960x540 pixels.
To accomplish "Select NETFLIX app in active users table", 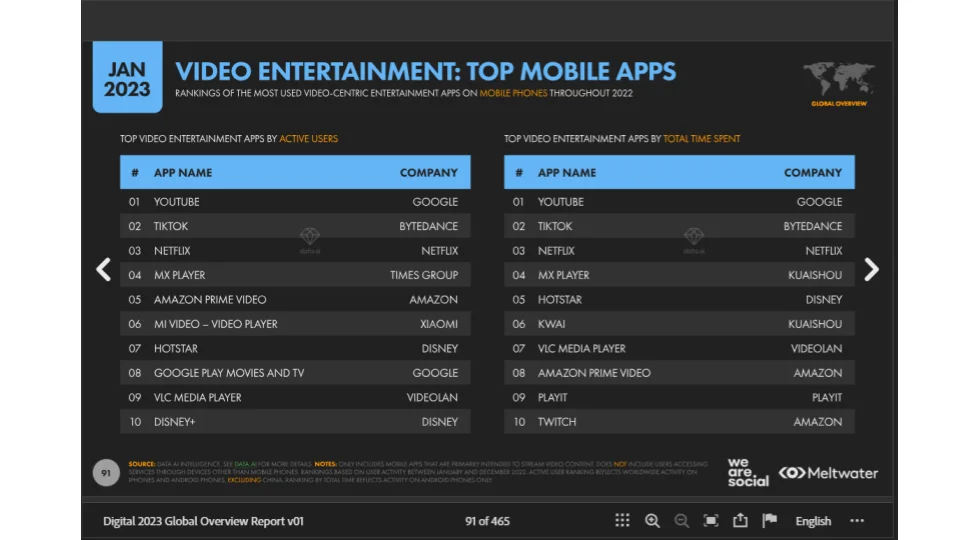I will pyautogui.click(x=172, y=250).
